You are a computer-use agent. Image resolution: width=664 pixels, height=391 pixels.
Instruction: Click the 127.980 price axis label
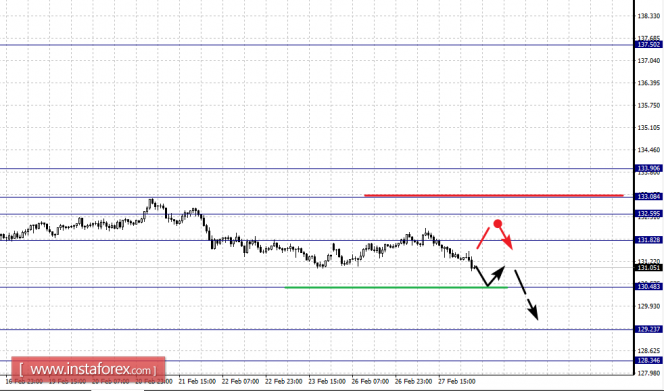[649, 373]
